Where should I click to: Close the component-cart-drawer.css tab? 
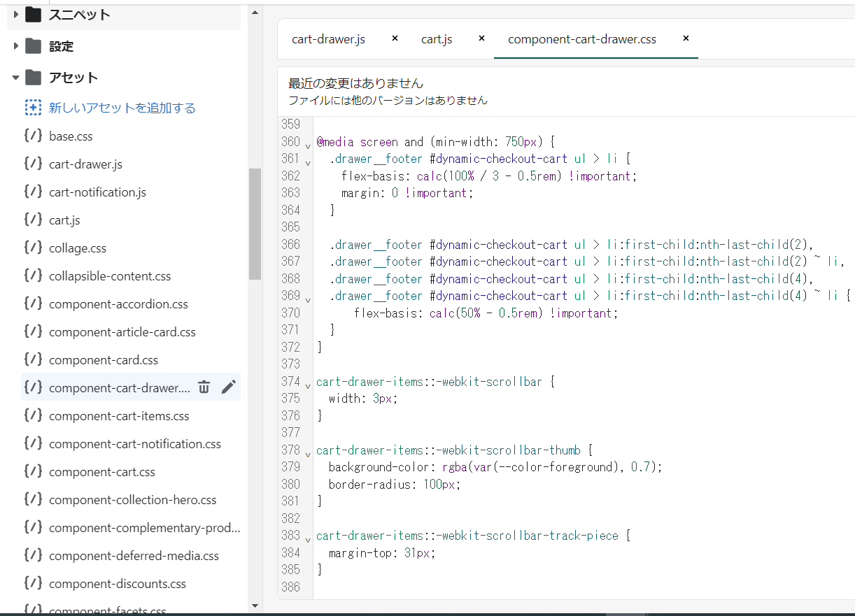[x=686, y=38]
